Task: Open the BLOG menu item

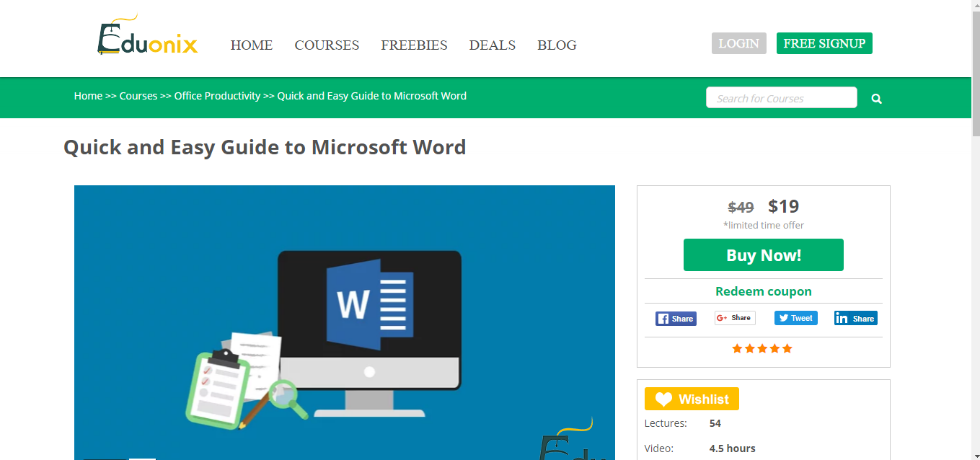Action: pyautogui.click(x=557, y=45)
